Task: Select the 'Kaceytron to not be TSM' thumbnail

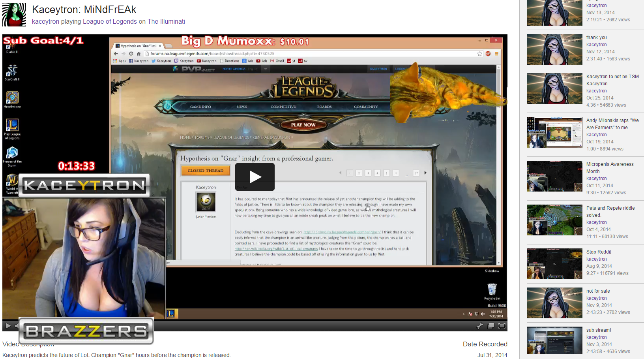Action: click(x=554, y=88)
